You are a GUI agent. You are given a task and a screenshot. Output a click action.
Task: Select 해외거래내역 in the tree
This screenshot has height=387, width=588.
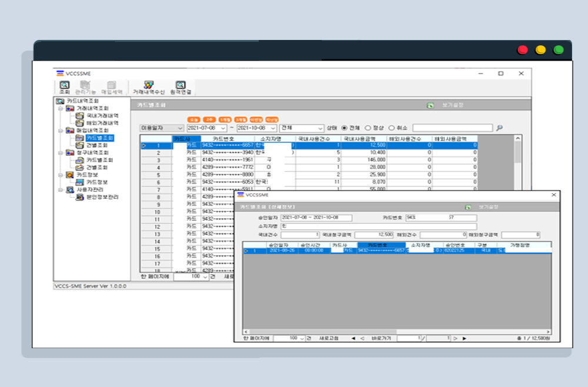tap(102, 123)
